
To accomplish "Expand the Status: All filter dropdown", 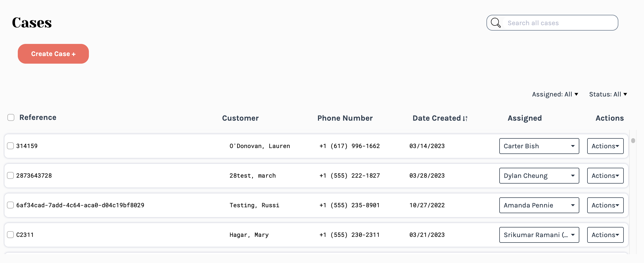I will coord(608,94).
